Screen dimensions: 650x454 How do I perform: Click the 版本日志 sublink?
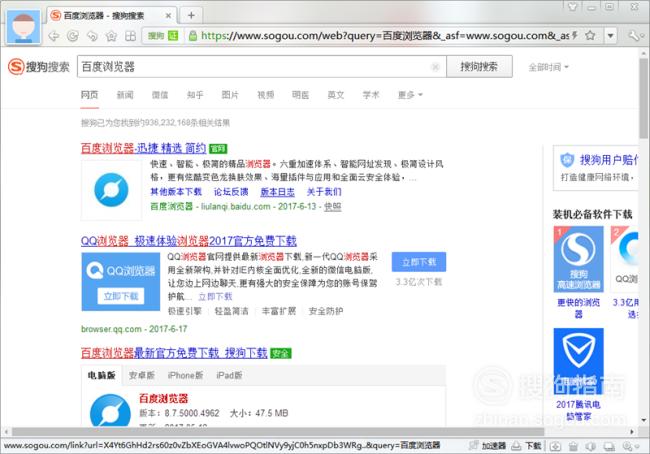[x=277, y=192]
